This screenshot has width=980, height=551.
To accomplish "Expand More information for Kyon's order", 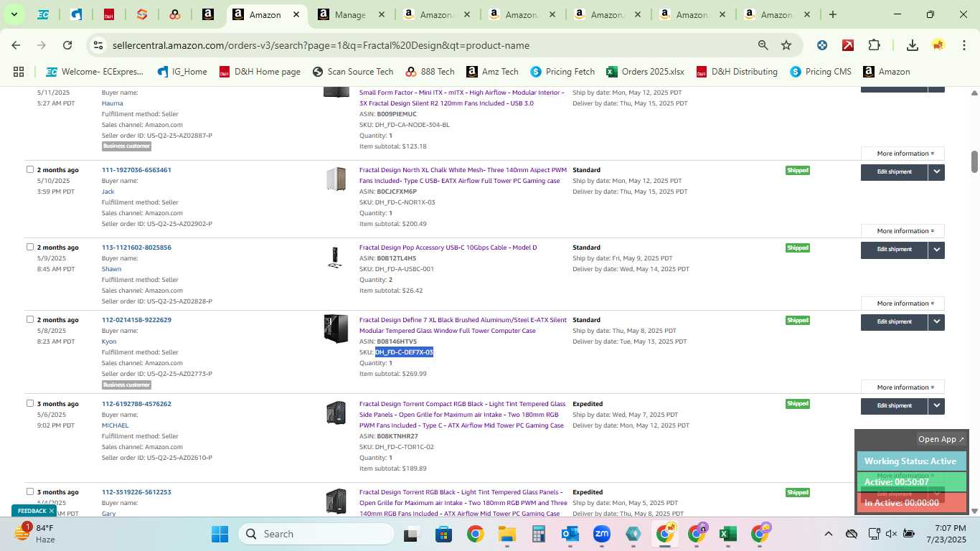I will [x=903, y=387].
